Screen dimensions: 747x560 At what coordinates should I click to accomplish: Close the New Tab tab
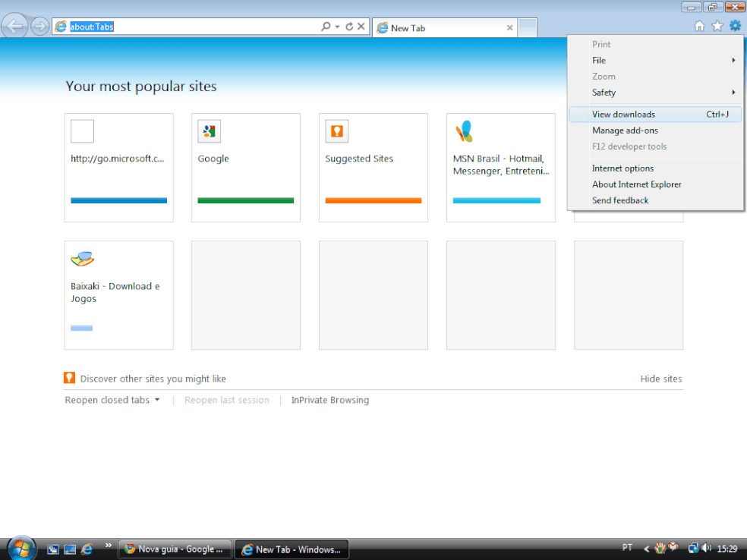(509, 28)
